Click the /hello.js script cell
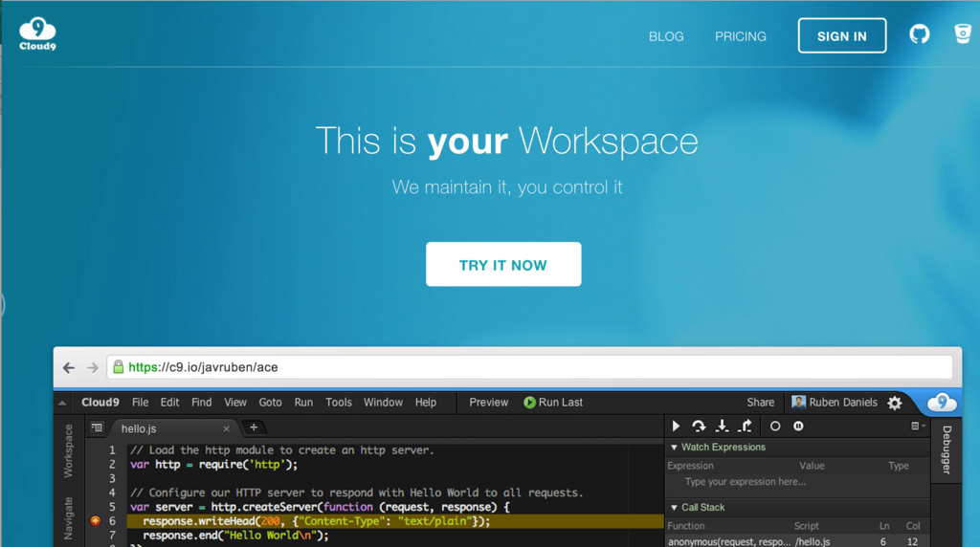 [813, 542]
